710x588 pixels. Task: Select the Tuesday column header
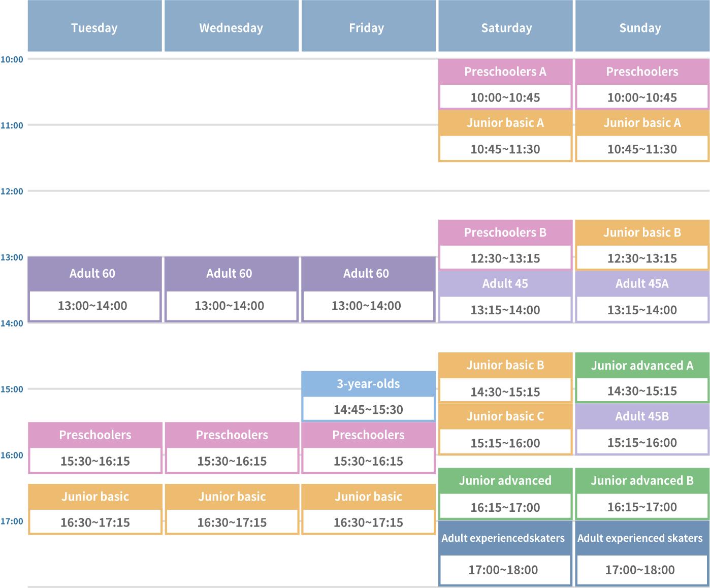(x=94, y=27)
